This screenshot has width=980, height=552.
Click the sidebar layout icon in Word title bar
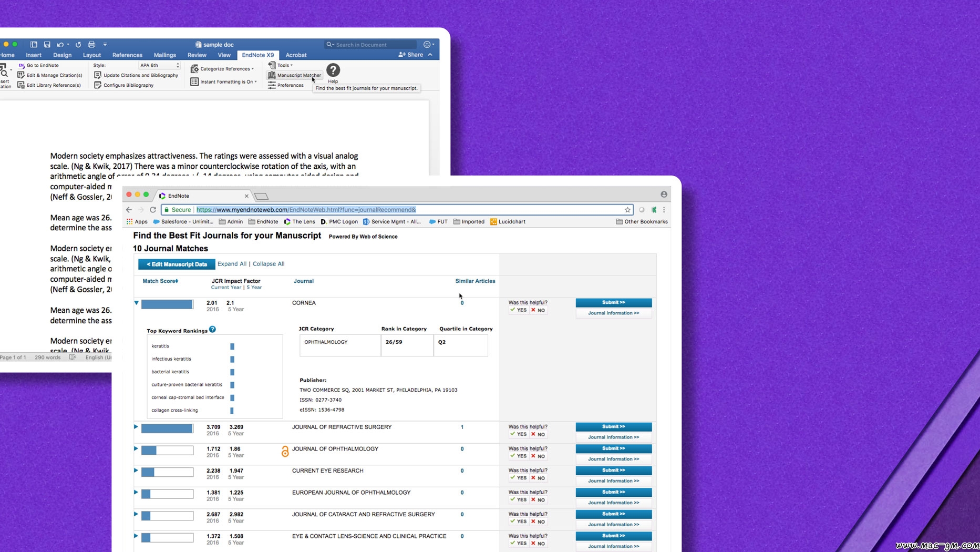[x=34, y=45]
